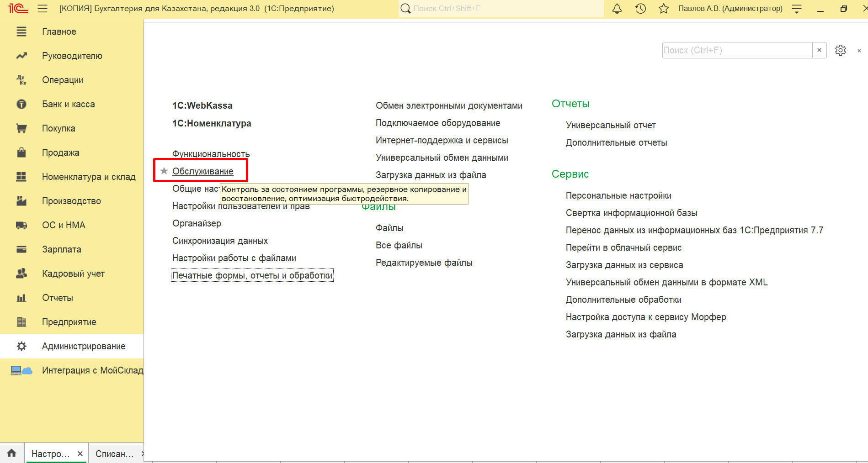The width and height of the screenshot is (868, 463).
Task: Open notifications bell icon
Action: point(617,8)
